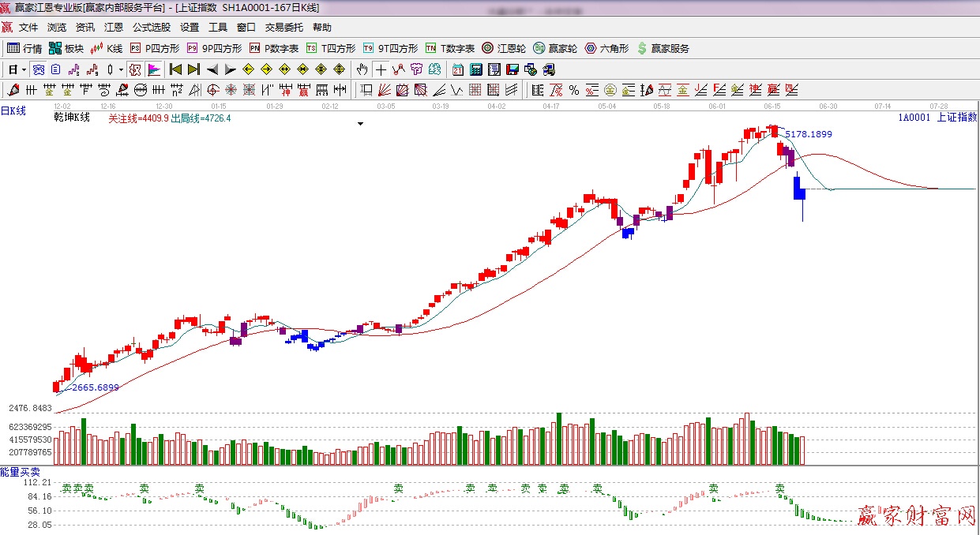Click the floppy disk save icon
The image size is (980, 535).
(x=512, y=69)
